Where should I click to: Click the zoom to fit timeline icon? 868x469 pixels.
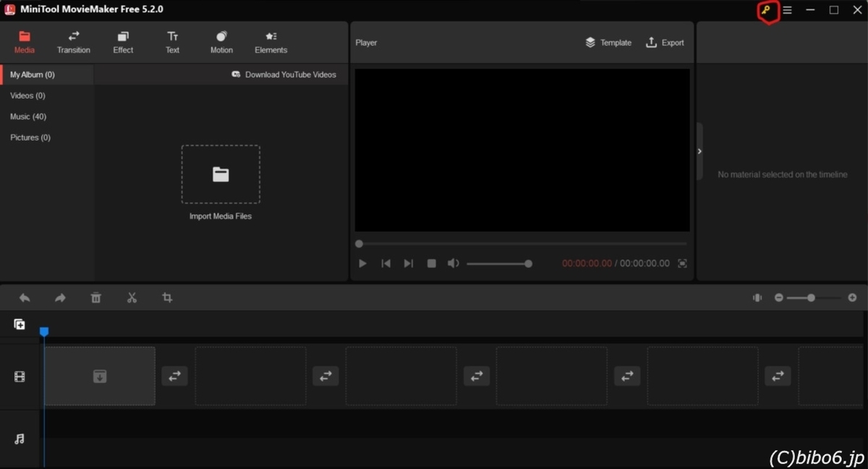(x=757, y=298)
